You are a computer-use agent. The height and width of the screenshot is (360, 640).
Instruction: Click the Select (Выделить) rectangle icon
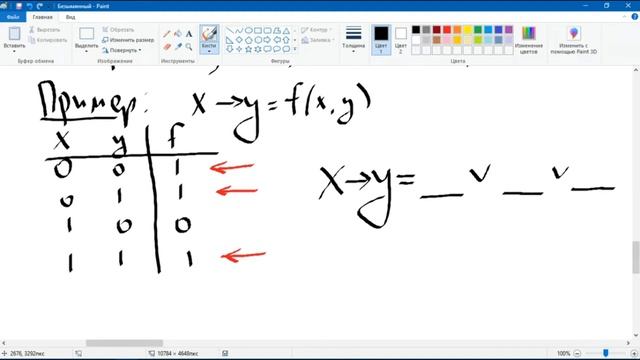[87, 34]
